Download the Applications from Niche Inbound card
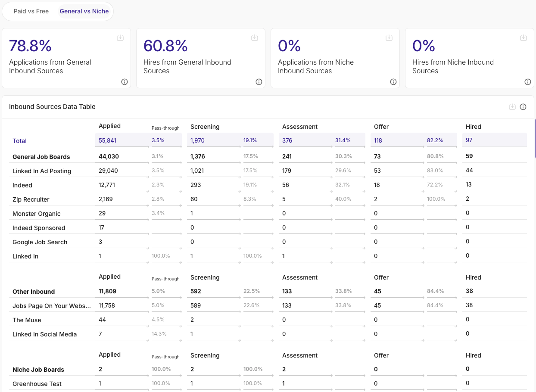536x392 pixels. [389, 38]
